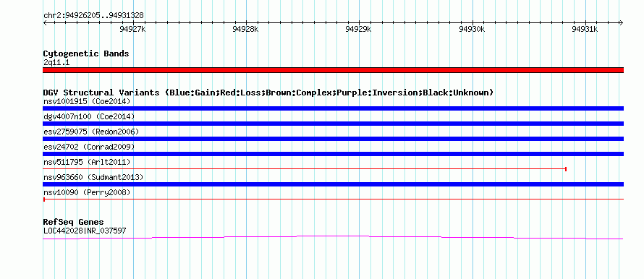Open variant nsv963660 (Sudmant2013) label

point(93,177)
